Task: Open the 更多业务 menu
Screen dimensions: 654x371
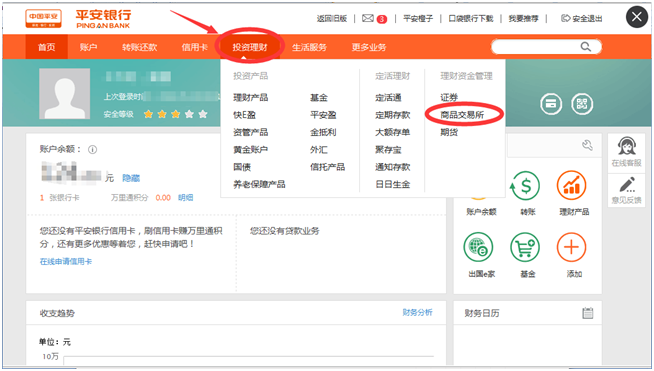Action: tap(369, 47)
